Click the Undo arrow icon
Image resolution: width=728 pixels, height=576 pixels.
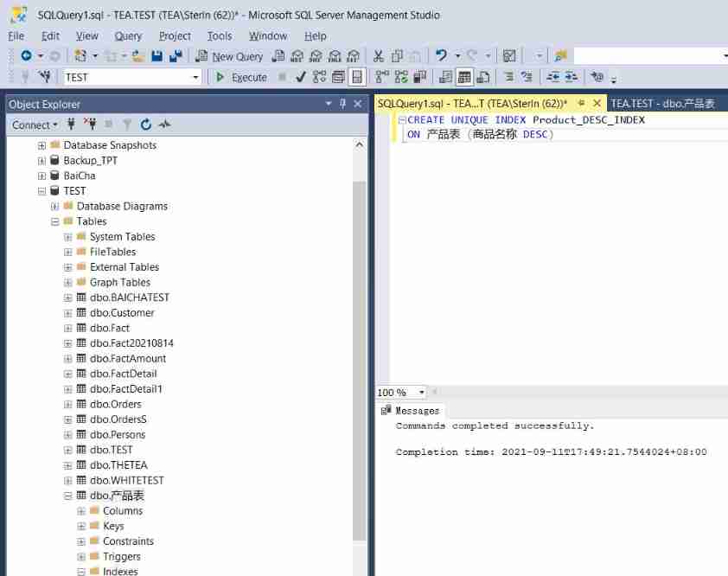441,55
